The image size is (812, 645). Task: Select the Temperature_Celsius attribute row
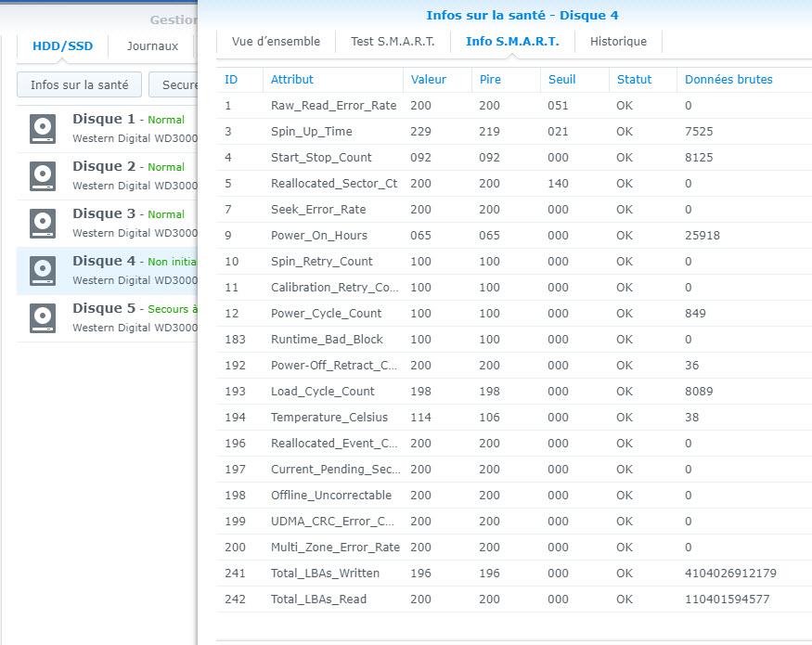coord(510,418)
